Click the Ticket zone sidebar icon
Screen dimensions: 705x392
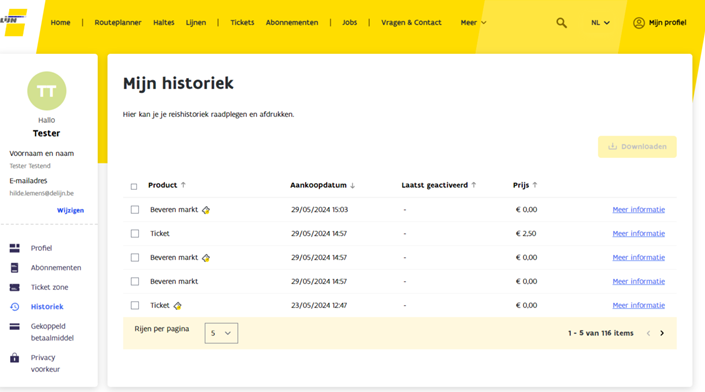pyautogui.click(x=14, y=287)
